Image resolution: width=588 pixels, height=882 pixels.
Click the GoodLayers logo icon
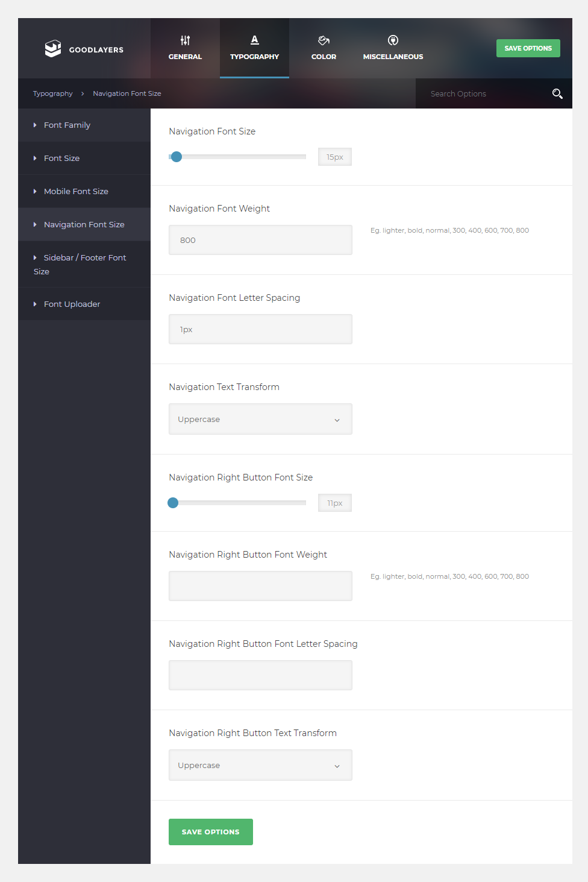point(53,49)
